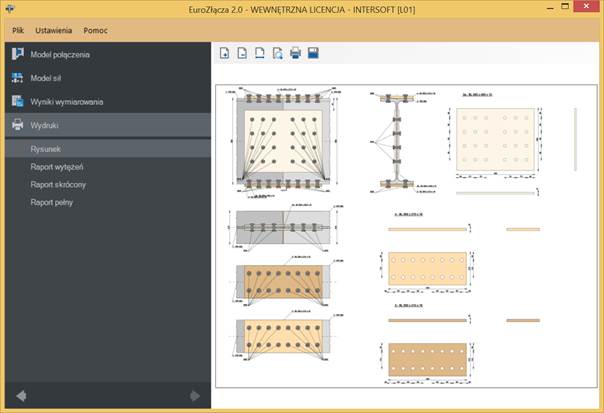Image resolution: width=604 pixels, height=413 pixels.
Task: Open the Plik menu
Action: (18, 30)
